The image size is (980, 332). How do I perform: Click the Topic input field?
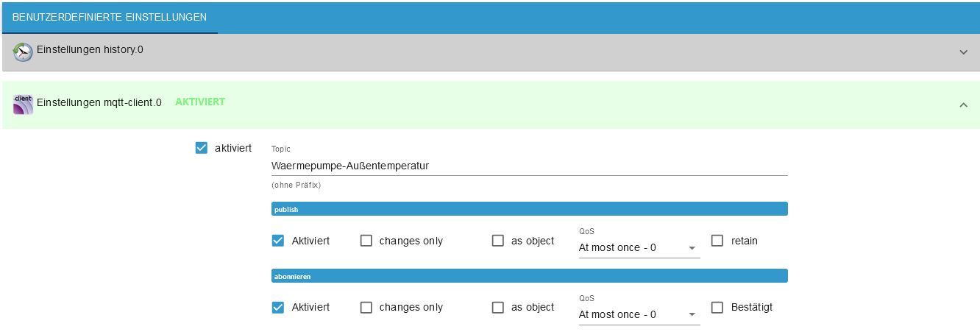point(528,166)
